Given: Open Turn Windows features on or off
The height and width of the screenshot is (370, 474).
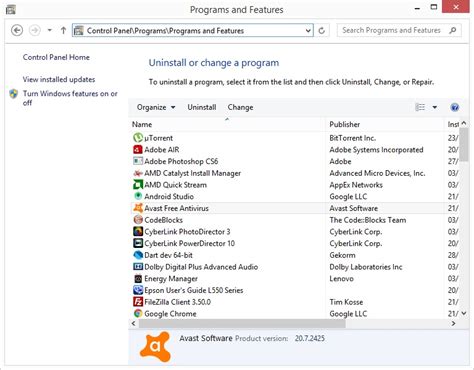Looking at the screenshot, I should [x=70, y=98].
